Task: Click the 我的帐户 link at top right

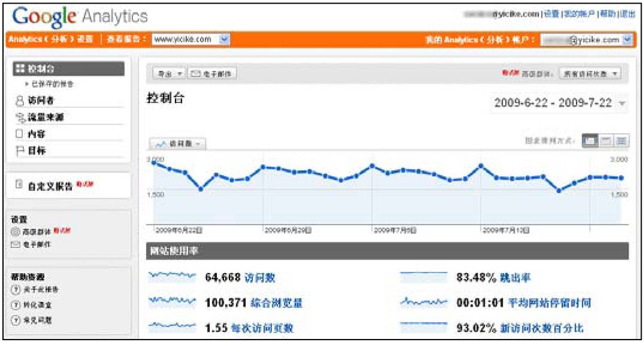Action: (579, 14)
